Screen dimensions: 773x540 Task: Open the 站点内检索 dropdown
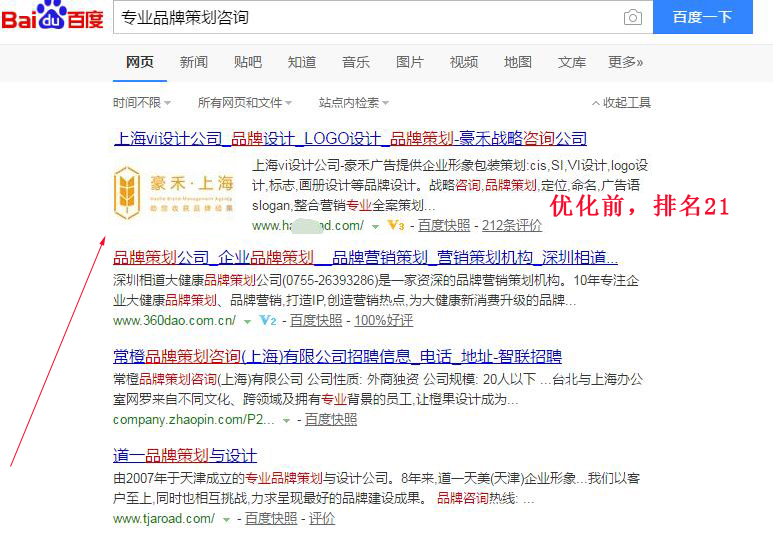click(354, 103)
